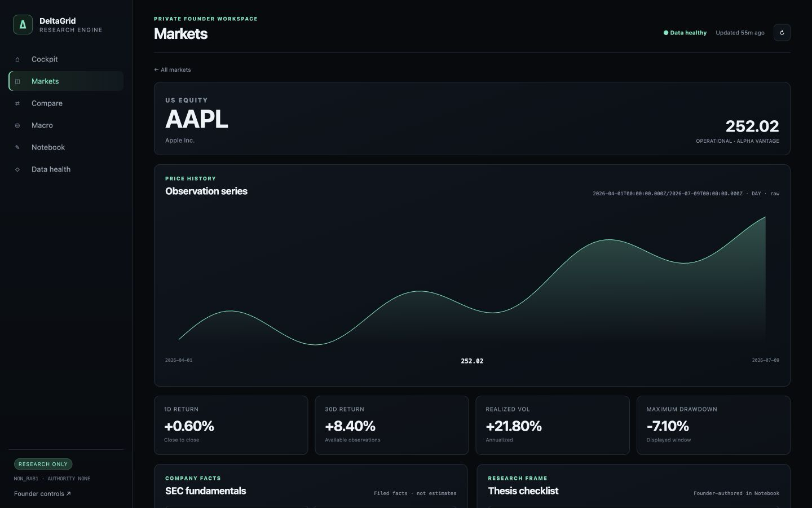Click OPERATIONAL · ALPHA VANTAGE source label
Screen dimensions: 812x508
(x=738, y=141)
